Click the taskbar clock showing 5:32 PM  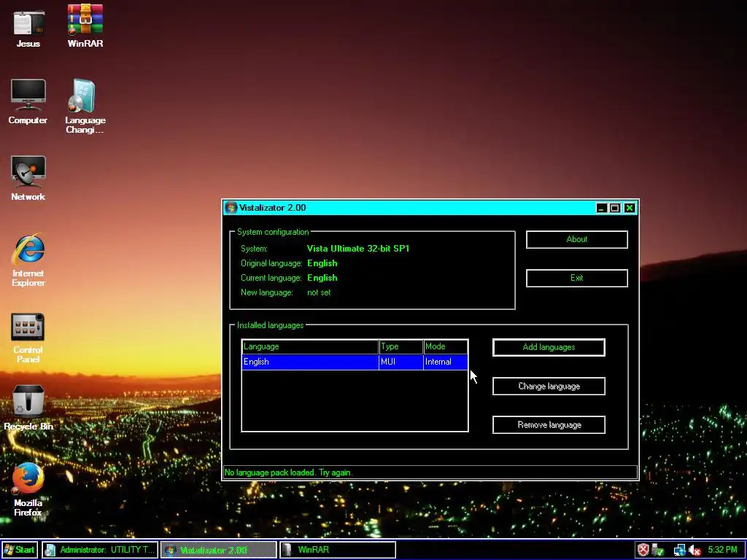[x=722, y=550]
